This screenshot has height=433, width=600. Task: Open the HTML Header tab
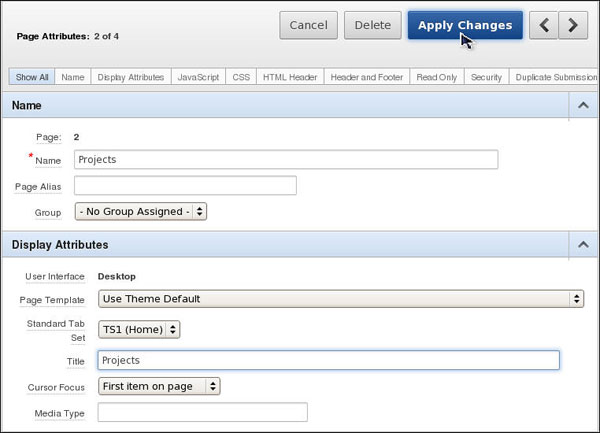click(x=289, y=77)
